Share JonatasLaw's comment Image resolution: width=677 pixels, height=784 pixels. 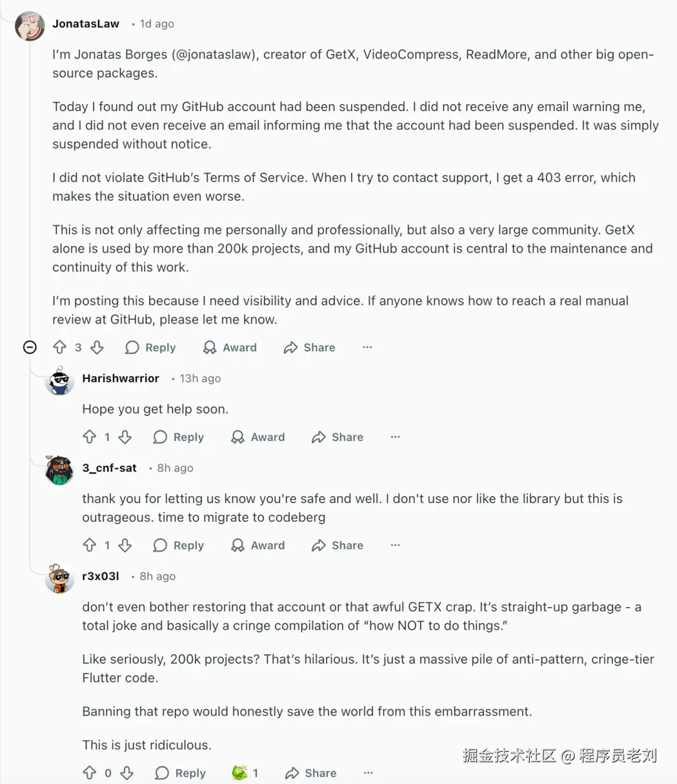click(309, 347)
